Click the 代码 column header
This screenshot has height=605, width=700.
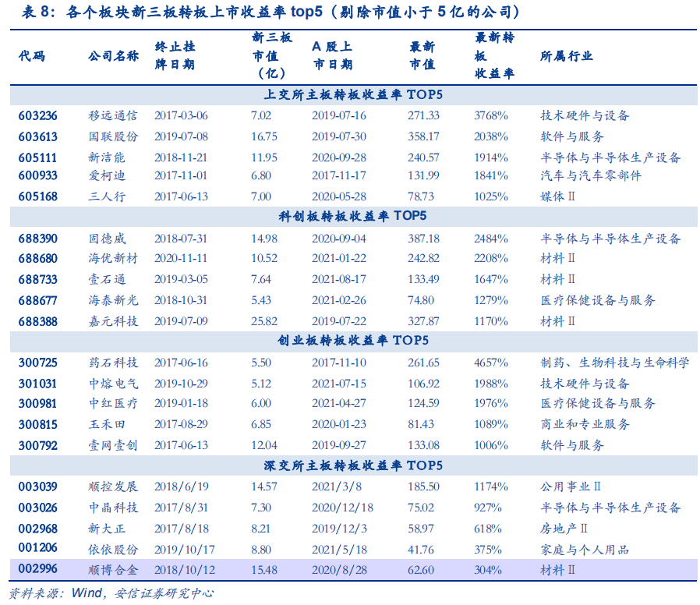(x=32, y=56)
